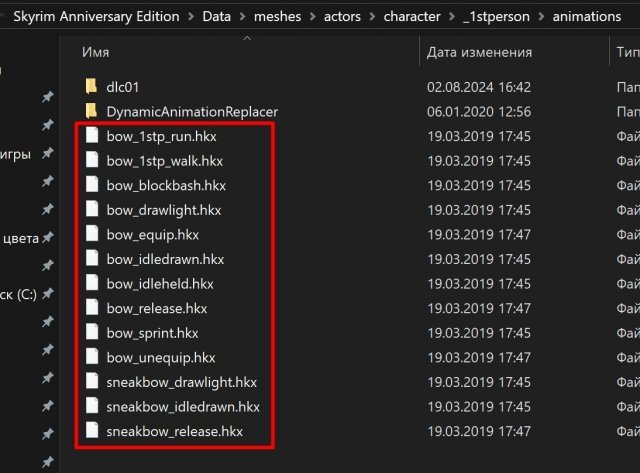The width and height of the screenshot is (640, 473).
Task: Navigate to _1stperson in address bar
Action: point(496,17)
